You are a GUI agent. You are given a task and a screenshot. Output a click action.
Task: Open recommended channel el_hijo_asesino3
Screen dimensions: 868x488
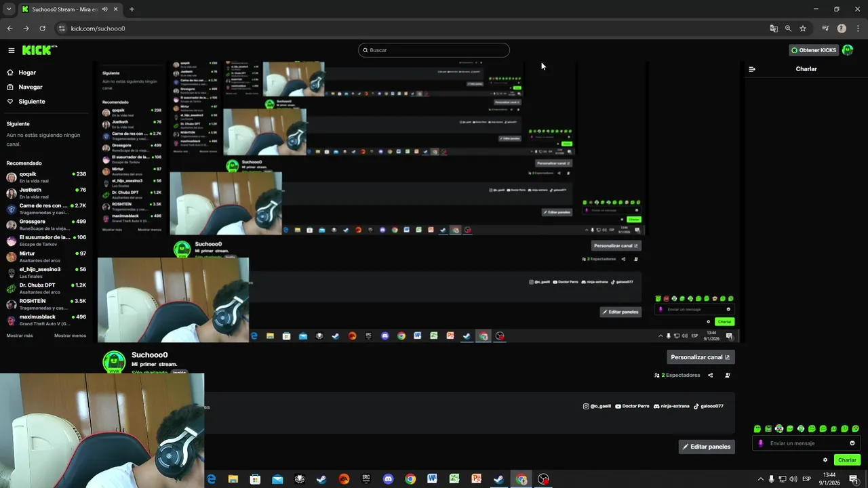[x=46, y=272]
